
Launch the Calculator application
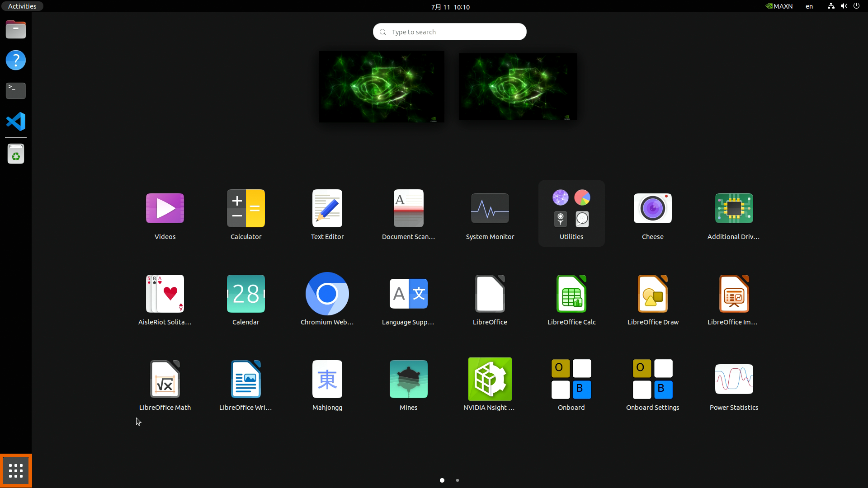tap(245, 208)
